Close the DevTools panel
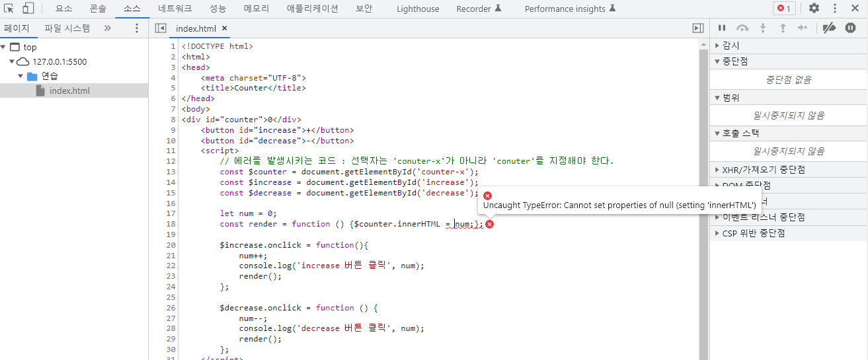 [855, 9]
